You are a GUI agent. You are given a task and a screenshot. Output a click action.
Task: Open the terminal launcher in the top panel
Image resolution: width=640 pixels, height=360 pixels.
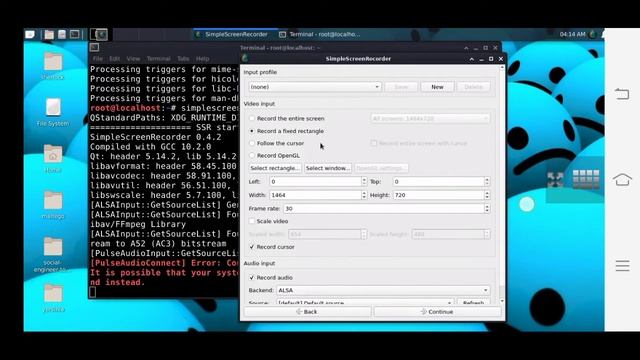point(75,34)
